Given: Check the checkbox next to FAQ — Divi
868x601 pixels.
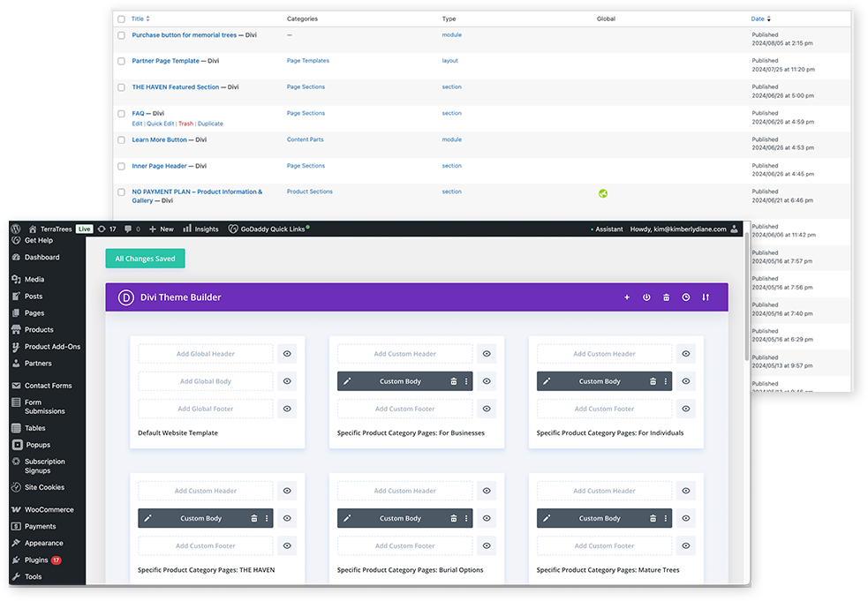Looking at the screenshot, I should pos(121,113).
